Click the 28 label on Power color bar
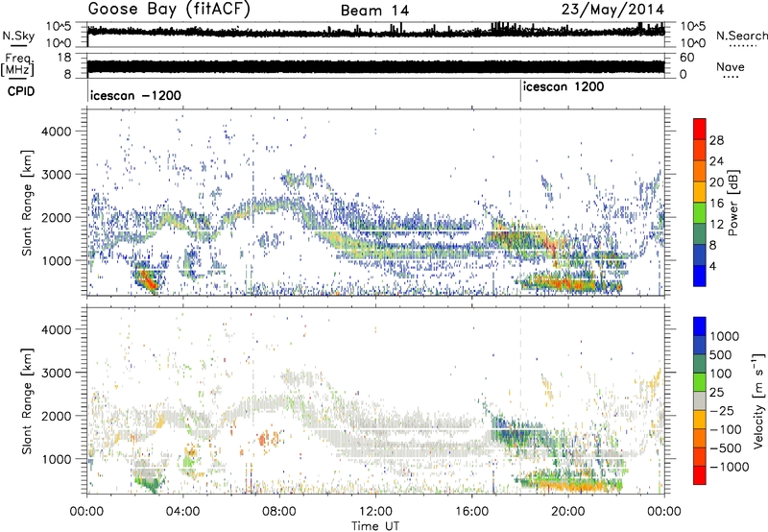Image resolution: width=768 pixels, height=532 pixels. point(716,140)
